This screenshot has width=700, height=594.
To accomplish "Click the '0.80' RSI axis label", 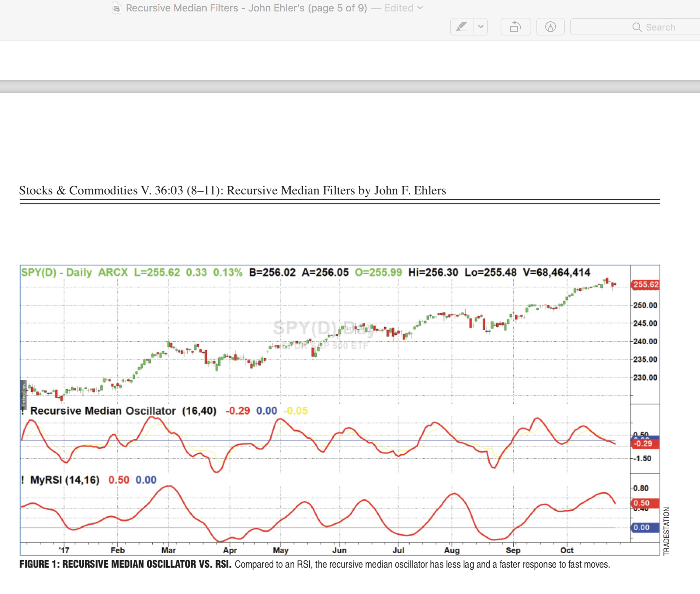I will (641, 488).
